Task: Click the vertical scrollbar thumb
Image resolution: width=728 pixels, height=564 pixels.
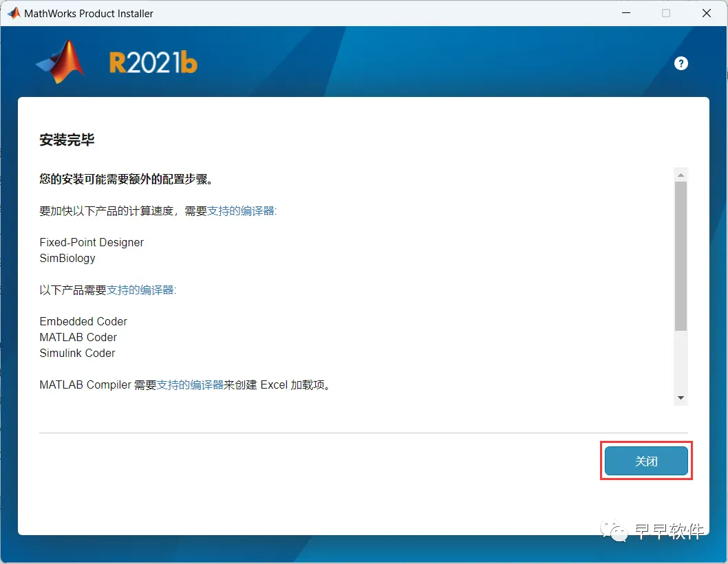Action: click(681, 257)
